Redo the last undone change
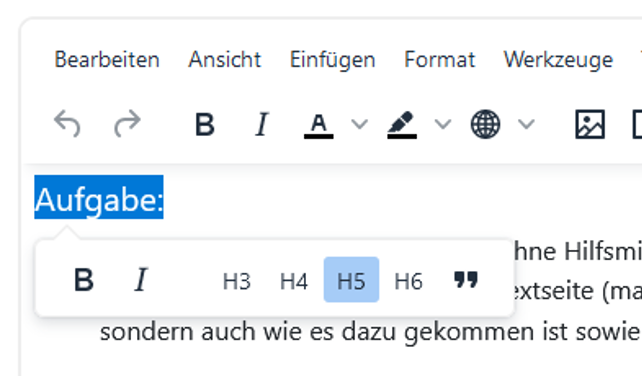This screenshot has width=642, height=376. click(x=127, y=124)
